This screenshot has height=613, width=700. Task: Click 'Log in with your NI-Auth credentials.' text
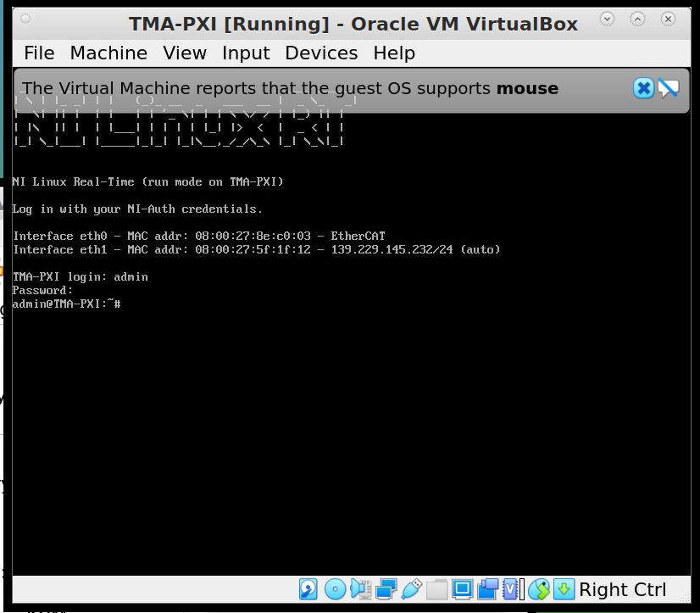click(137, 209)
